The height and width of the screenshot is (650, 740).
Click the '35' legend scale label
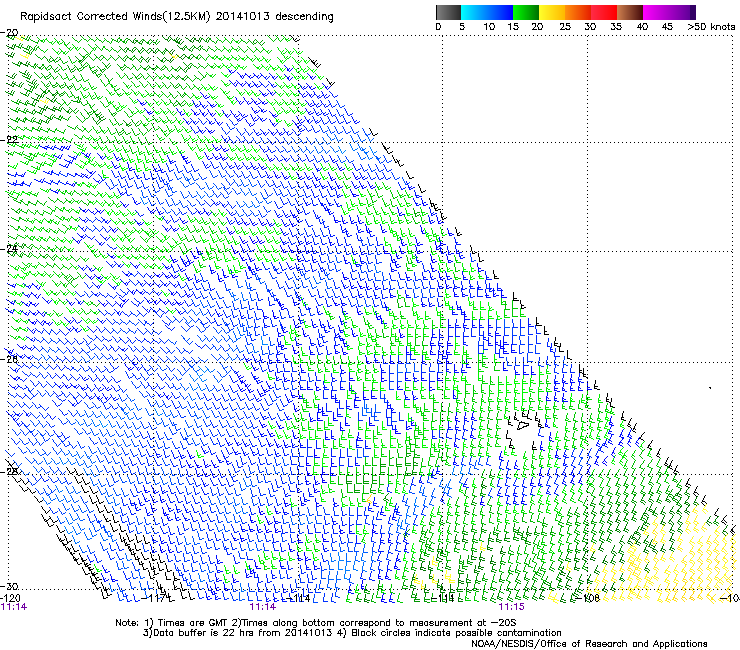pos(616,27)
